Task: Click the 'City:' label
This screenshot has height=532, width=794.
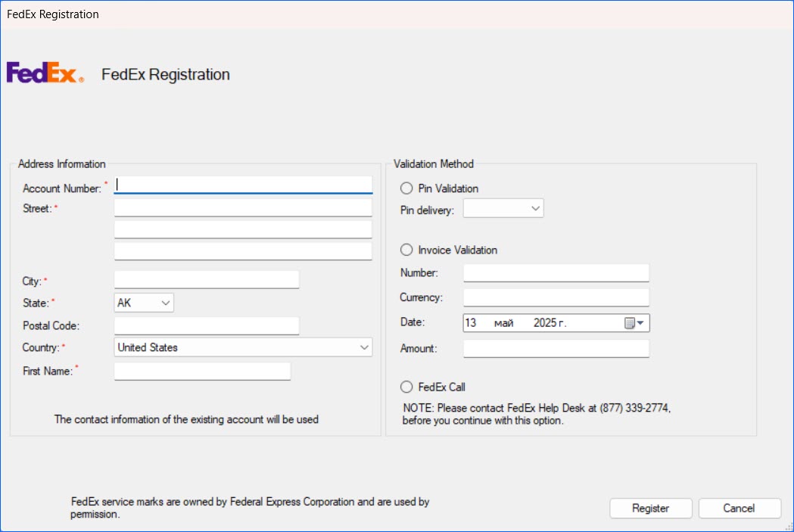Action: (32, 281)
